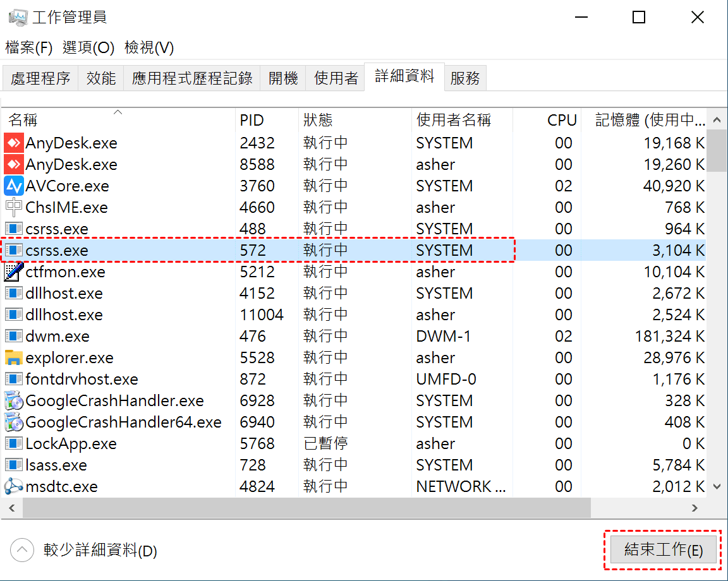Screen dimensions: 728x581
Task: Click the GoogleCrashHandler.exe icon
Action: [x=13, y=400]
